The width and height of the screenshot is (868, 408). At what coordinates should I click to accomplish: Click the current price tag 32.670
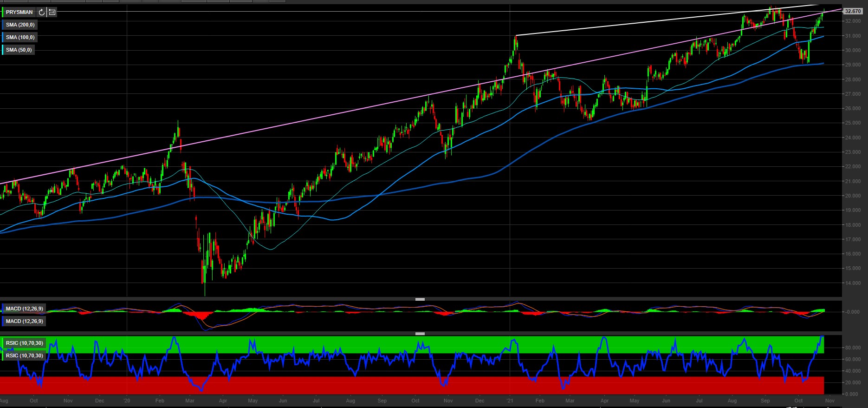(853, 11)
